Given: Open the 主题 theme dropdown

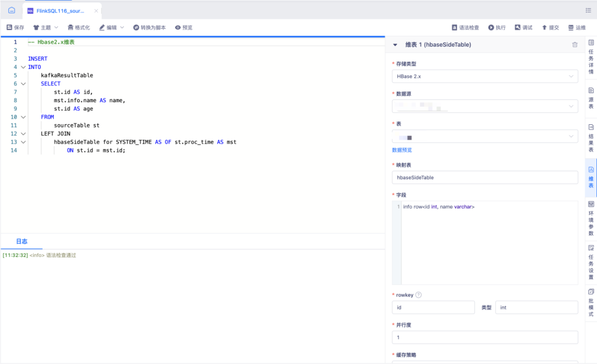Looking at the screenshot, I should [46, 28].
